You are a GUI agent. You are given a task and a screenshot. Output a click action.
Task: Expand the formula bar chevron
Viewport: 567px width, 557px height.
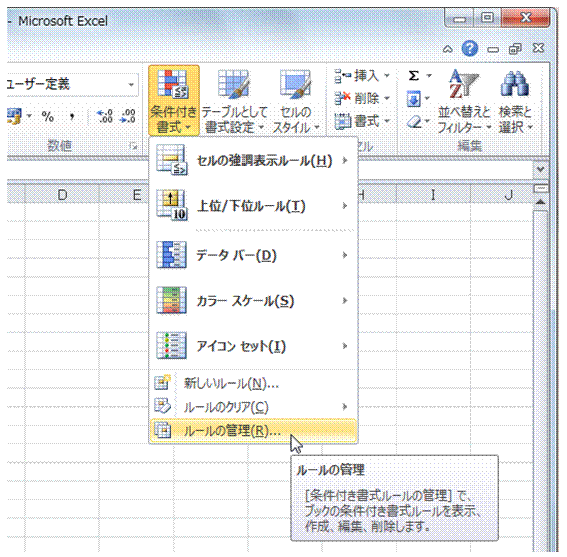click(x=541, y=169)
